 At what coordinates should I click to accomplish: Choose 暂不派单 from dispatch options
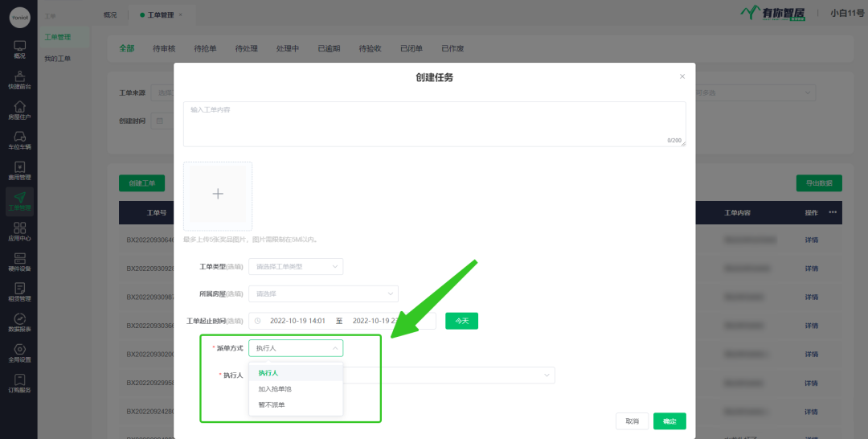point(272,404)
